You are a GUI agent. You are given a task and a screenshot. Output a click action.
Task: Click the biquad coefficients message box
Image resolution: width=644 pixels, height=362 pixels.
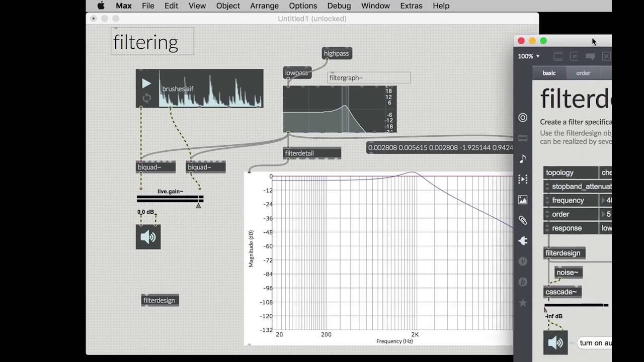tap(440, 147)
